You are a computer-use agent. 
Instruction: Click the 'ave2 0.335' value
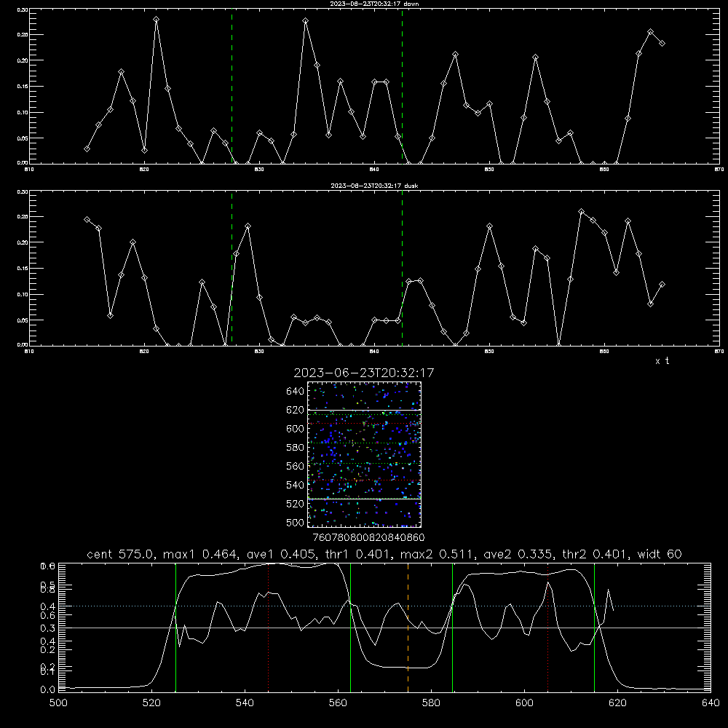[x=519, y=554]
